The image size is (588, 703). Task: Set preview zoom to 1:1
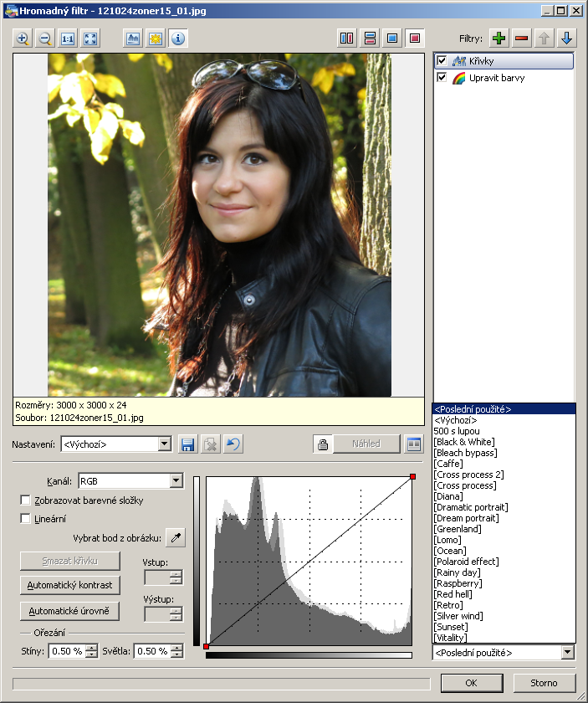tap(68, 38)
